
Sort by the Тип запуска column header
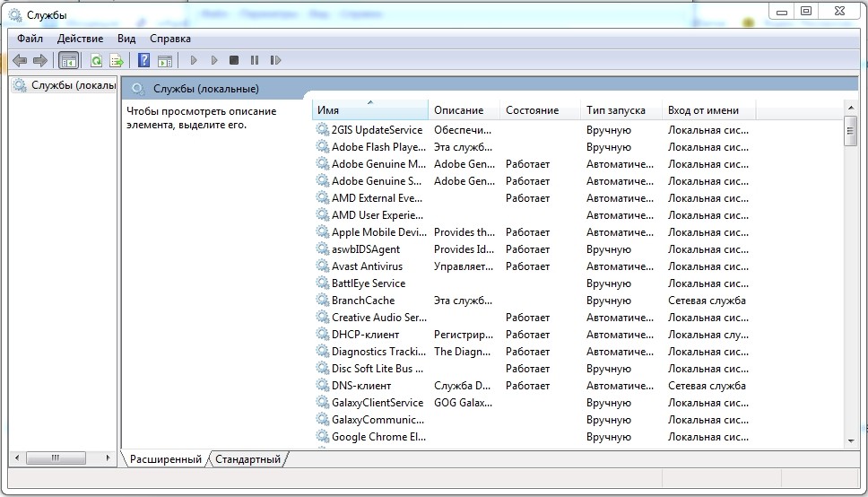(621, 109)
